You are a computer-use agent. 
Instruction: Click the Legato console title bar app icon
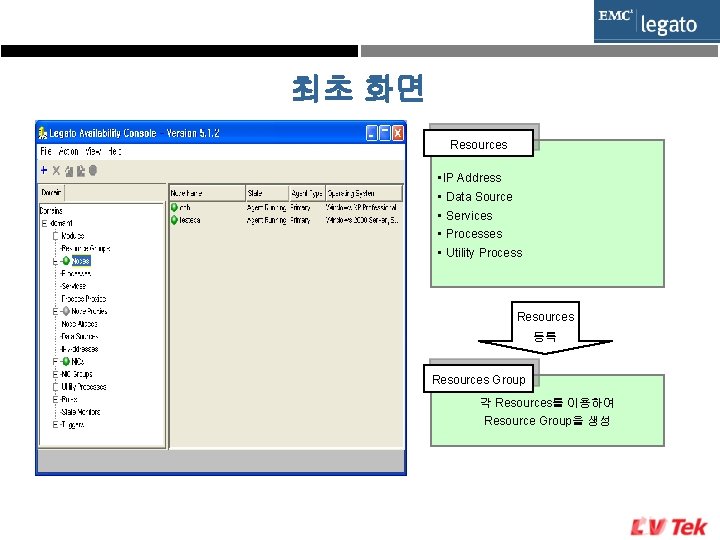coord(43,133)
